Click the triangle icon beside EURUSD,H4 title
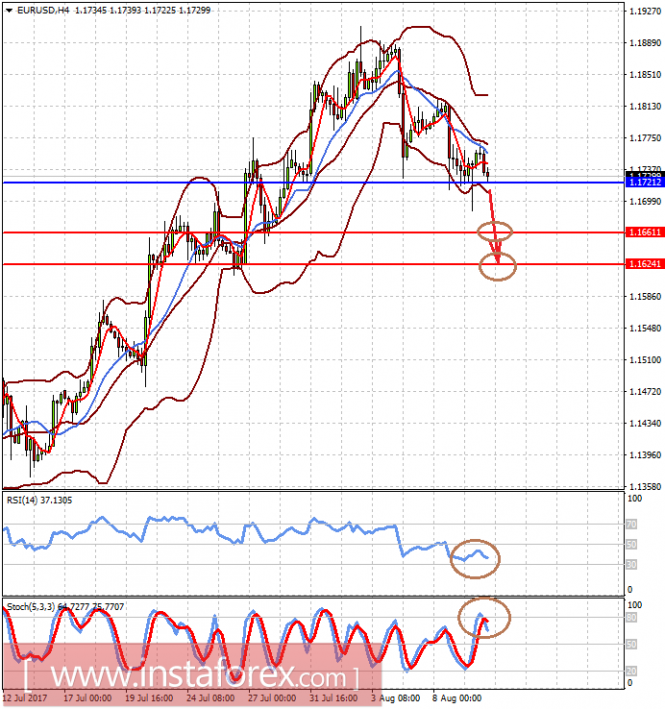The height and width of the screenshot is (709, 665). tap(10, 9)
